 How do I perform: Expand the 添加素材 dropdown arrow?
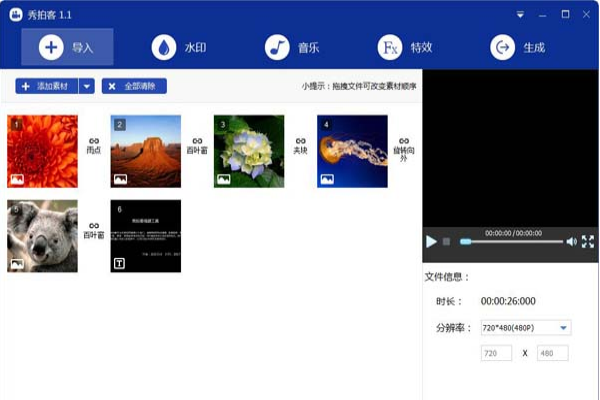pos(87,86)
